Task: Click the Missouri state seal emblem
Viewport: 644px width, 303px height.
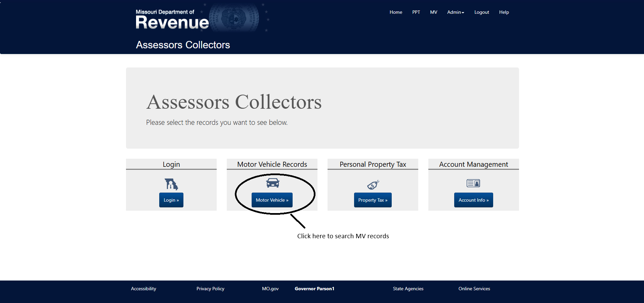Action: [x=234, y=18]
